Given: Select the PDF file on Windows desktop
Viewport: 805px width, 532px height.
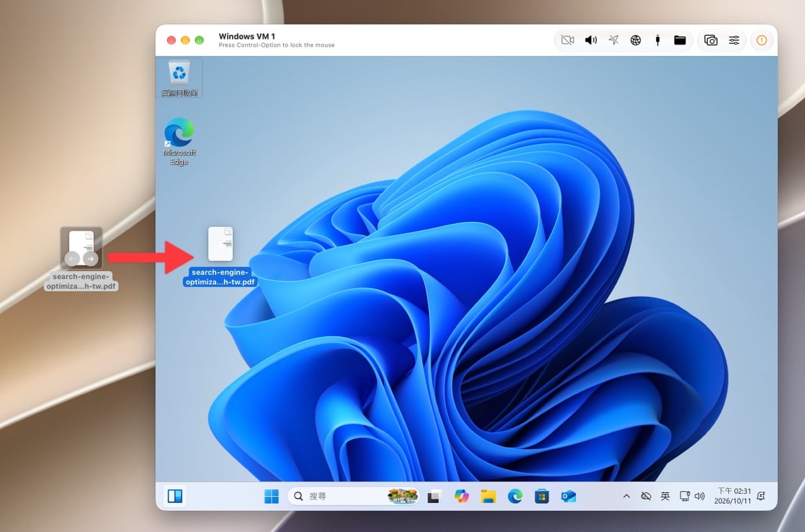Looking at the screenshot, I should [x=220, y=244].
